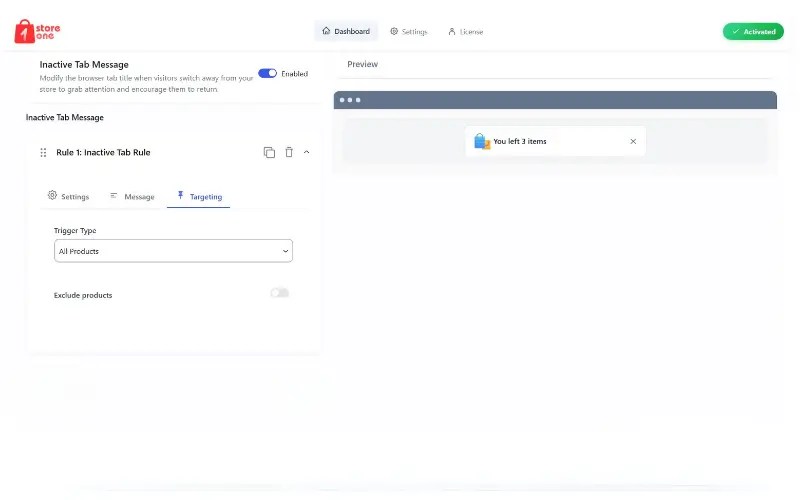Click the Rule 1: Inactive Tab Rule title

pos(103,153)
